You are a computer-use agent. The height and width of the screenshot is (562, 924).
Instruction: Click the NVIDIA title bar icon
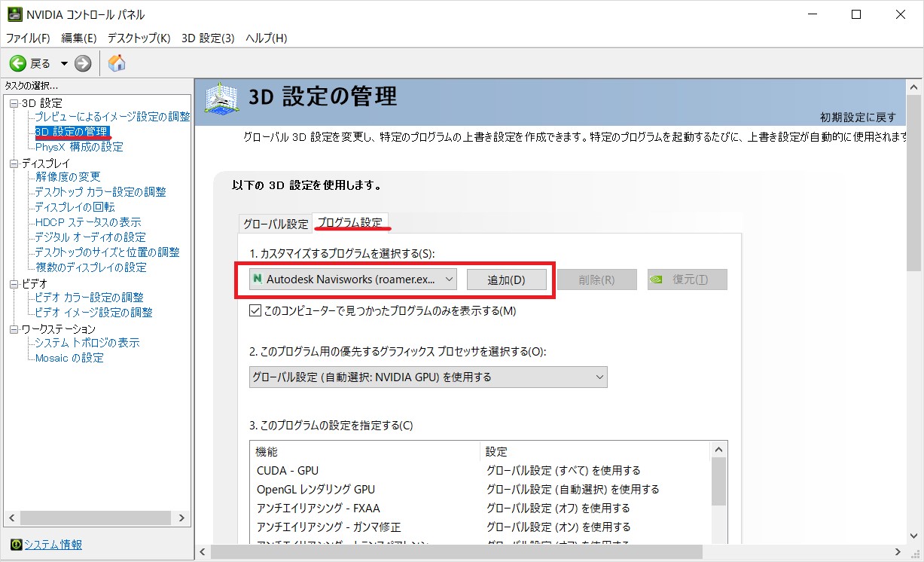click(x=14, y=14)
